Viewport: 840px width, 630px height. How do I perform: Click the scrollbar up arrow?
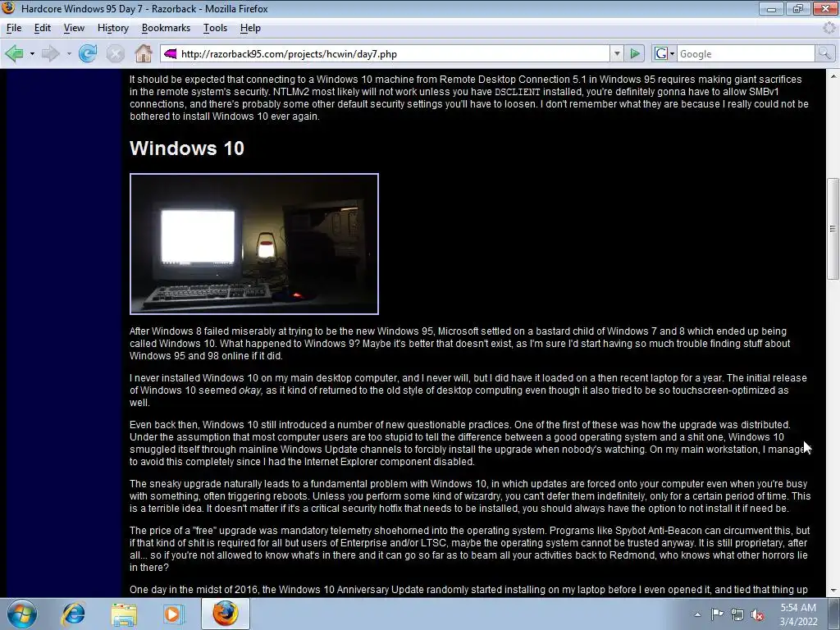tap(833, 76)
